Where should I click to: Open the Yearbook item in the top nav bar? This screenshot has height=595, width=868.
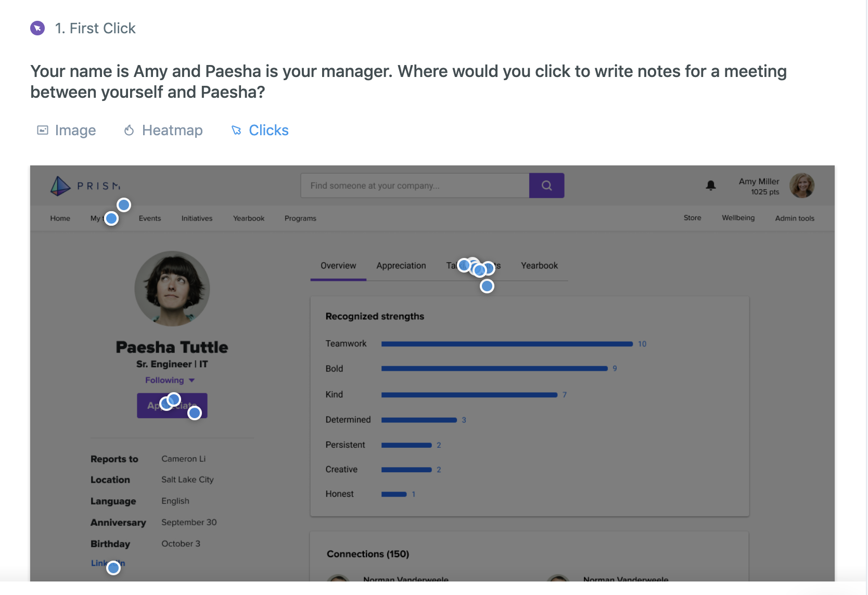[x=249, y=218]
